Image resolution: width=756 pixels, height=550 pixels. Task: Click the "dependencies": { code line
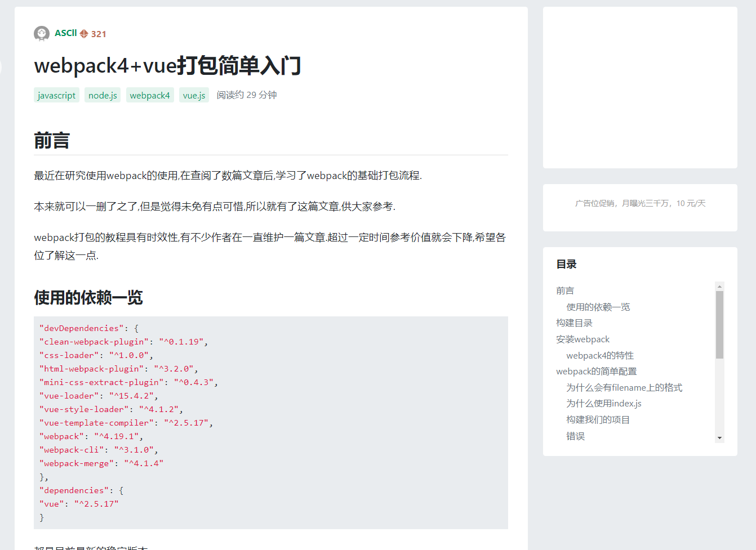tap(82, 490)
